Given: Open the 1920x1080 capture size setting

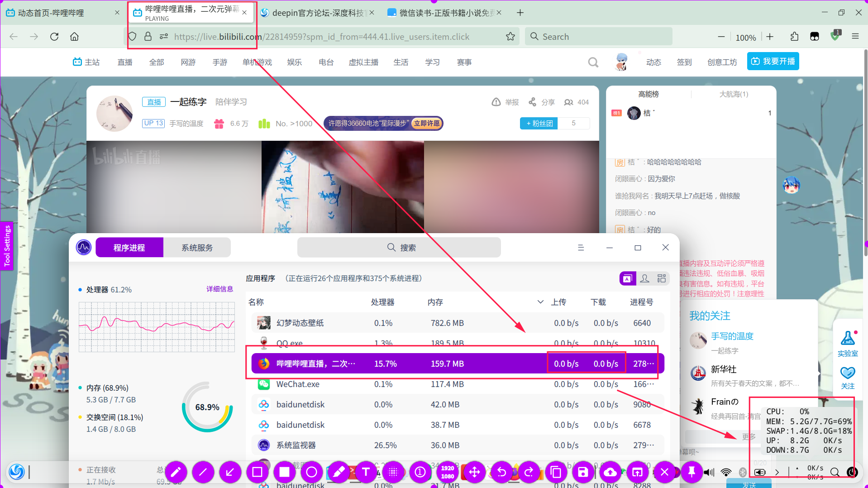Looking at the screenshot, I should [x=447, y=472].
